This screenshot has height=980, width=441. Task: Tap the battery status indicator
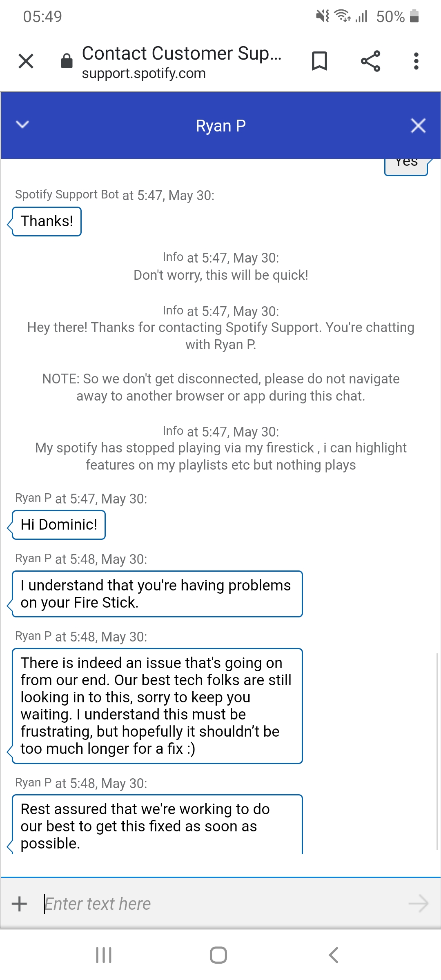(414, 16)
